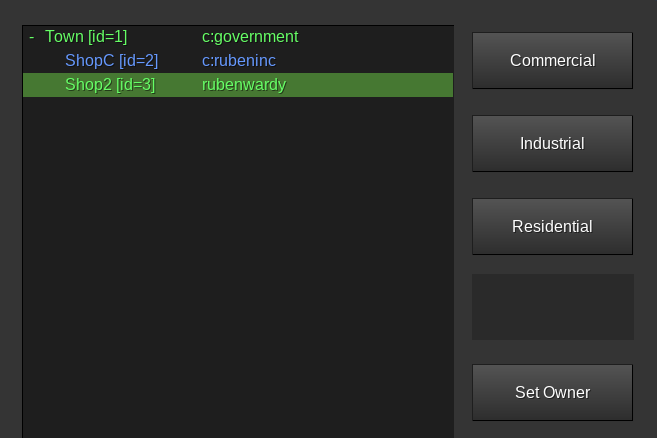Viewport: 657px width, 438px height.
Task: Select the Town area name
Action: coord(64,37)
